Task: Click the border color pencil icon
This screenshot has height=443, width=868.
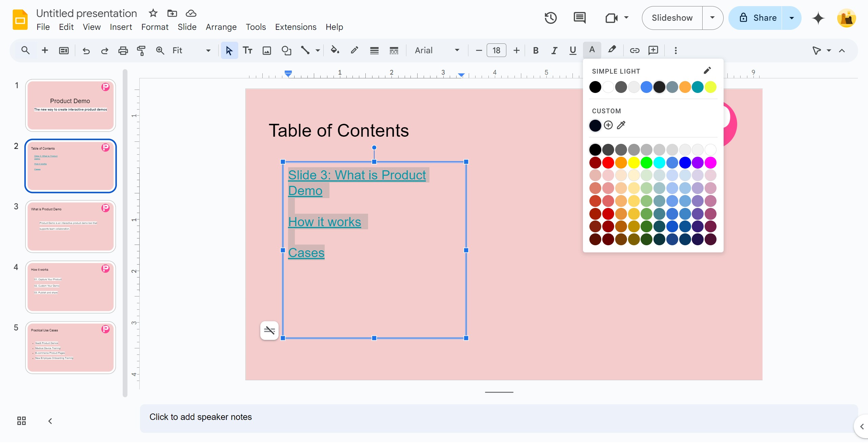Action: tap(355, 51)
